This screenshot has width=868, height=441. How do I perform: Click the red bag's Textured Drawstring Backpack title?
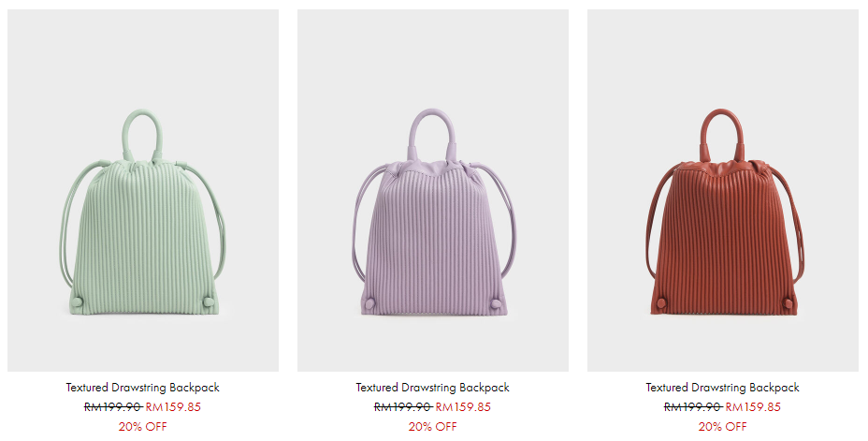(723, 388)
